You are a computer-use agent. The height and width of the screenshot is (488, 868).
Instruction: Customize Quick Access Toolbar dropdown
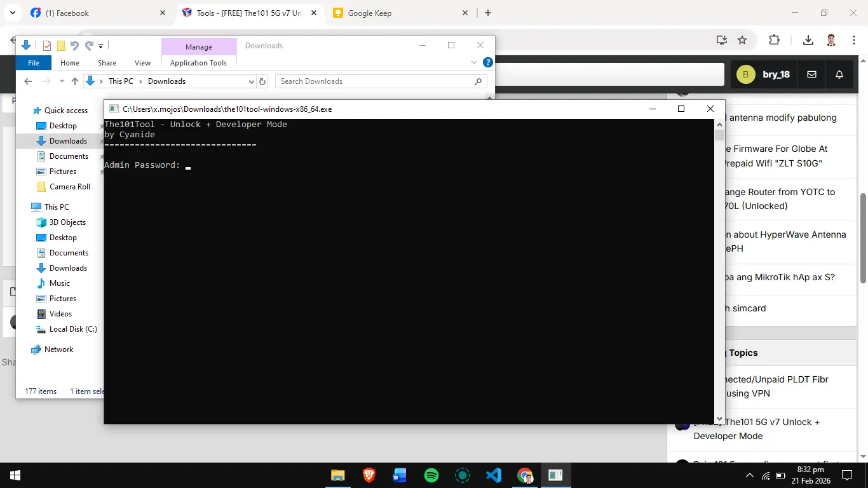coord(101,46)
